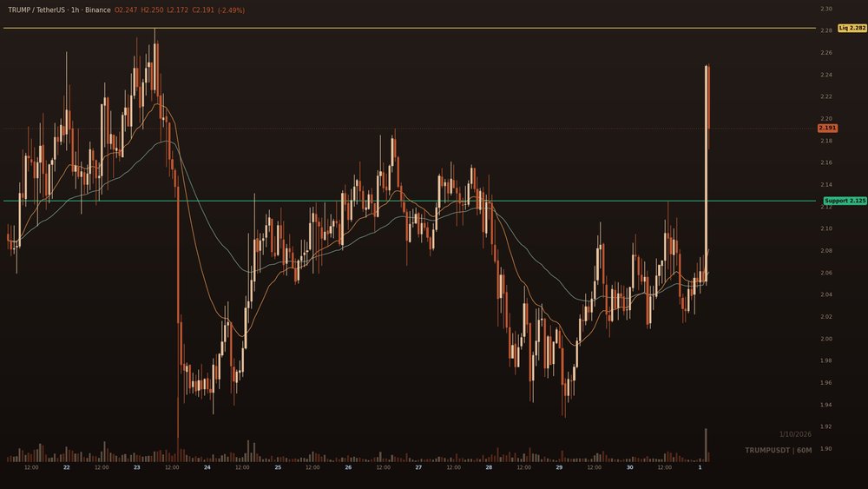Click the date label '30' on time axis
868x489 pixels.
629,467
